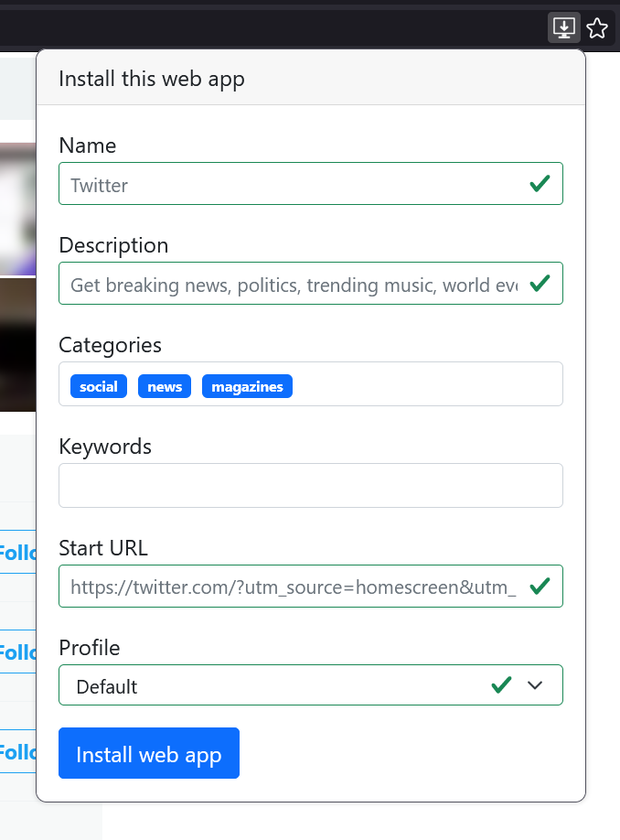The image size is (620, 840).
Task: Click the green checkmark in Name field
Action: coord(540,184)
